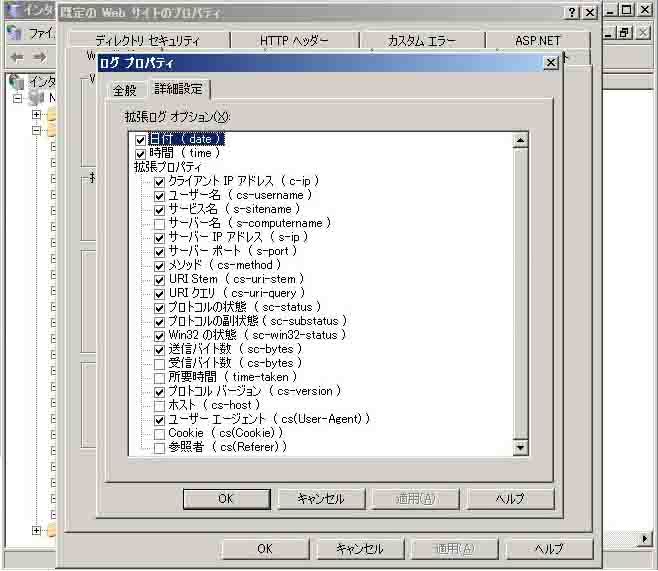The width and height of the screenshot is (658, 571).
Task: Click キャンセル in Web site properties dialog
Action: (360, 549)
